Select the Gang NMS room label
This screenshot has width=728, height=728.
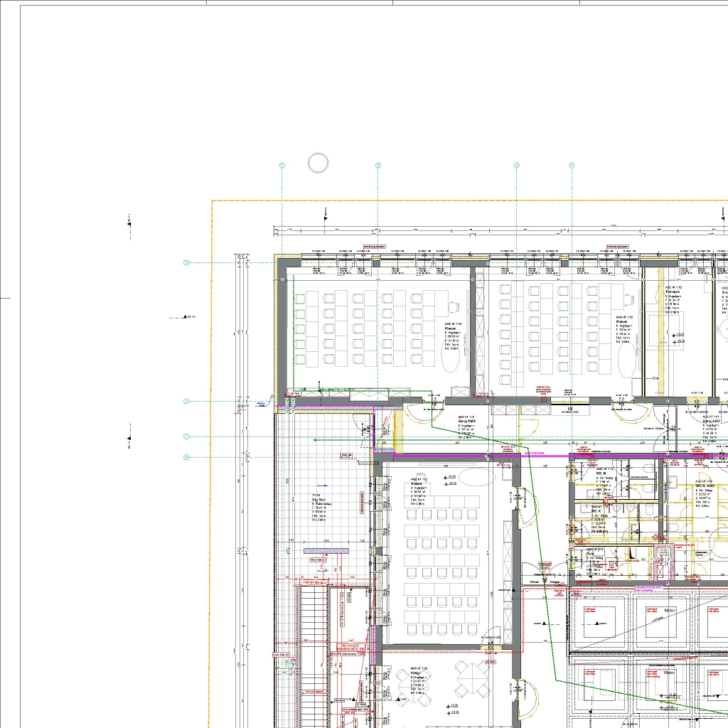pos(466,422)
